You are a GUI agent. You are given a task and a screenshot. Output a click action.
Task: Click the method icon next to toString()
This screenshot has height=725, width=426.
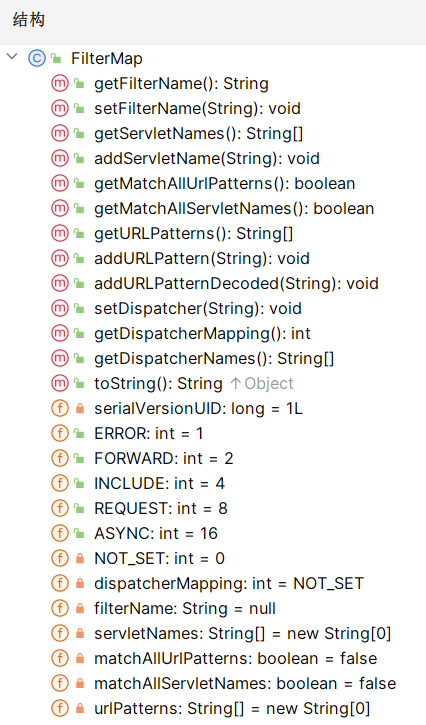click(x=60, y=383)
